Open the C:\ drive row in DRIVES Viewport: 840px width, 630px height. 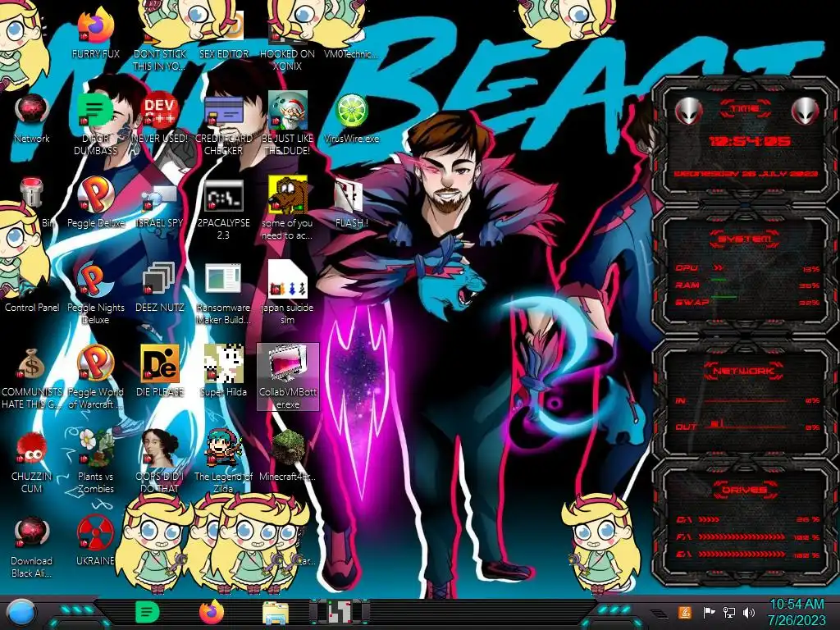746,519
